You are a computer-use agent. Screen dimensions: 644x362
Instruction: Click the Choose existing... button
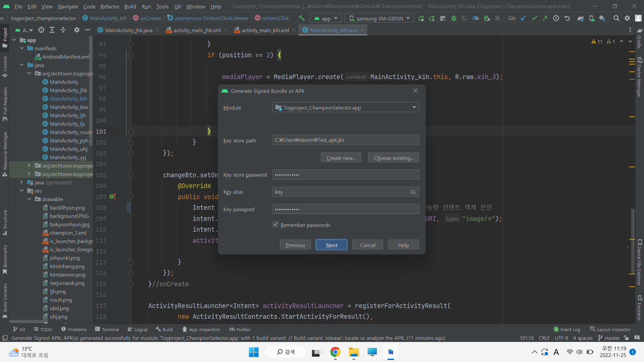click(393, 158)
